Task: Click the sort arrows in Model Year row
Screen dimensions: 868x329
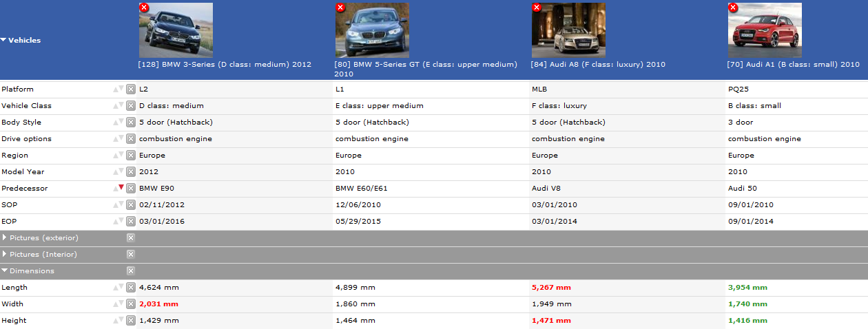Action: point(118,171)
